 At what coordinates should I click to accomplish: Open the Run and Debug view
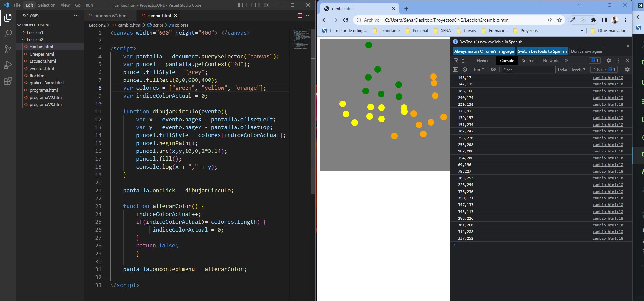8,65
